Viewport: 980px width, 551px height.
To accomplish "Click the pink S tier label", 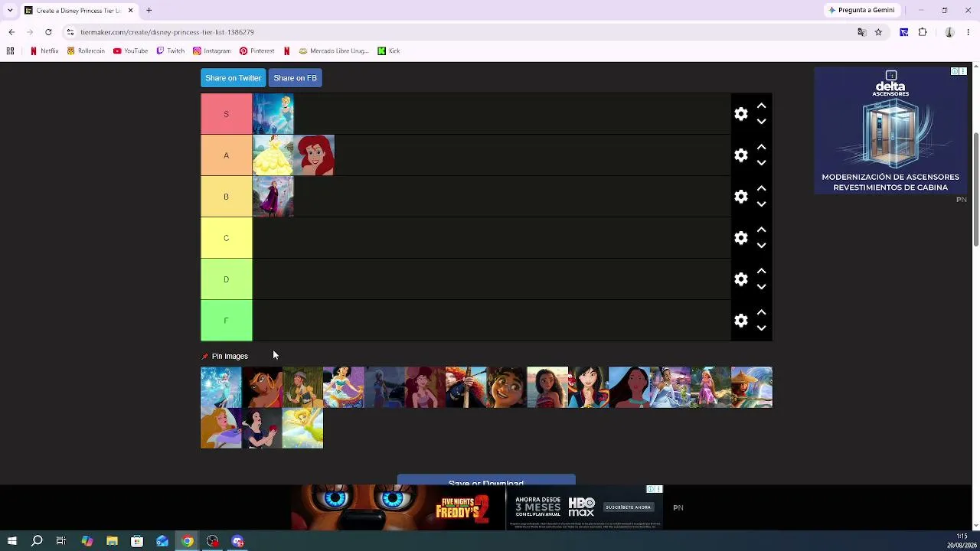I will tap(227, 114).
